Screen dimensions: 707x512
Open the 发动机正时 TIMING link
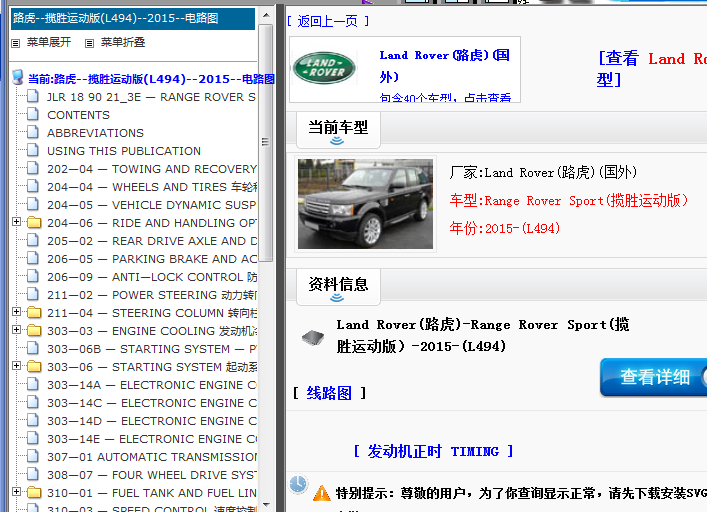point(433,451)
